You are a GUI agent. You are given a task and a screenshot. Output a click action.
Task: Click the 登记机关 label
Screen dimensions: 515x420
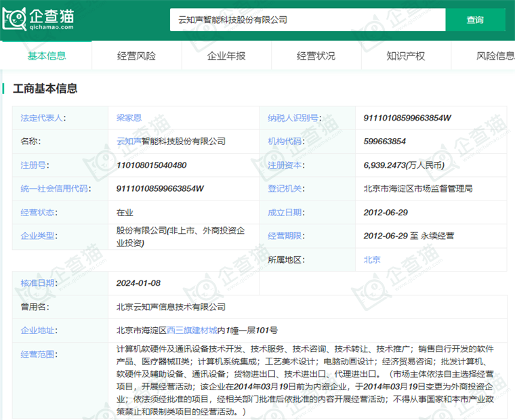286,188
